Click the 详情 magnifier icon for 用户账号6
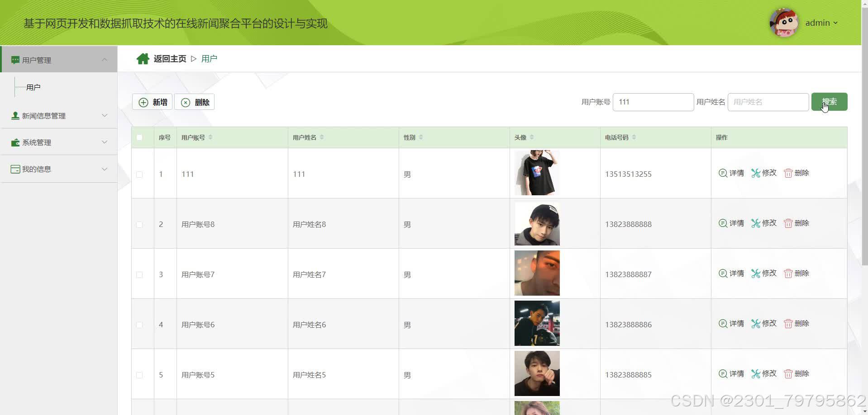This screenshot has height=415, width=868. click(x=723, y=324)
